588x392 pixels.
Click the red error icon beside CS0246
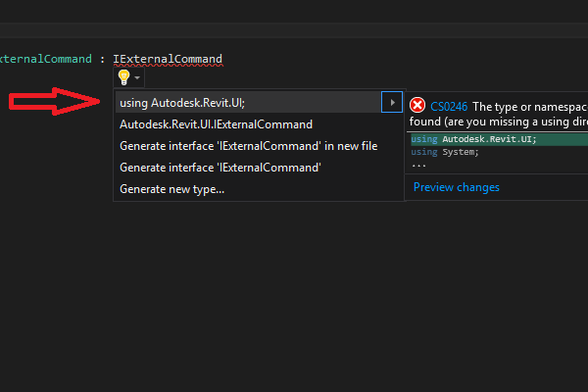(417, 105)
